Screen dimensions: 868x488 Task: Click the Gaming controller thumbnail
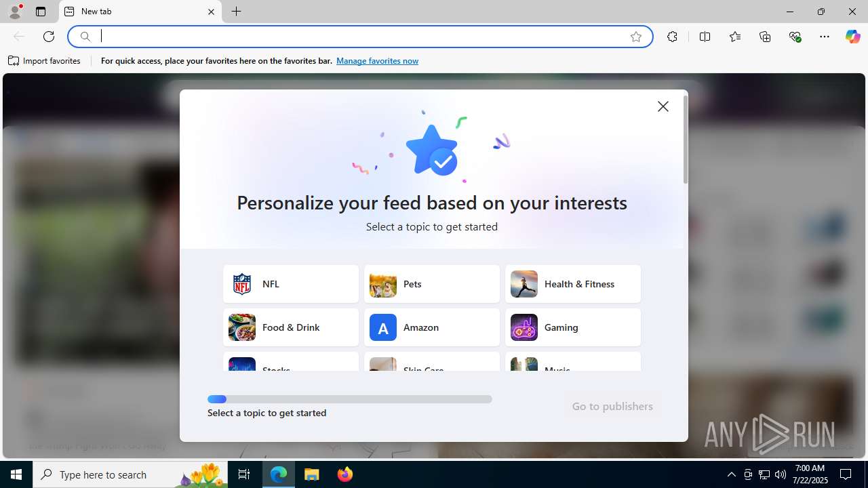click(x=524, y=327)
